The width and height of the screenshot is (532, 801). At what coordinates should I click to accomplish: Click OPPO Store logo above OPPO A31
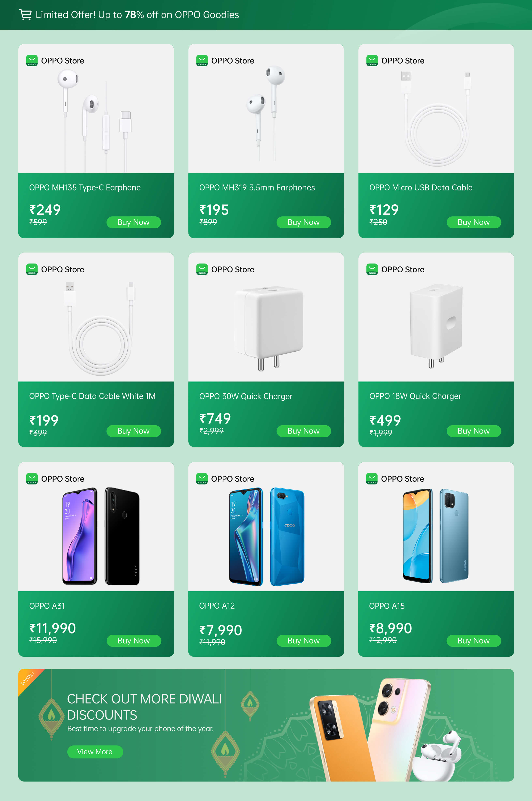pyautogui.click(x=32, y=479)
